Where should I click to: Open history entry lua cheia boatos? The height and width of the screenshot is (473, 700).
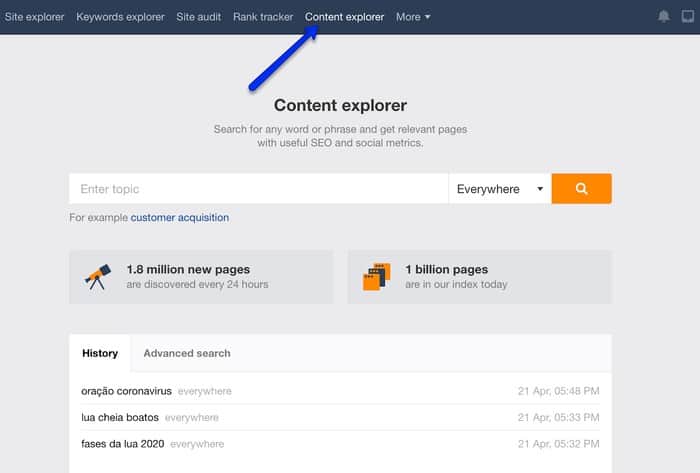click(120, 418)
